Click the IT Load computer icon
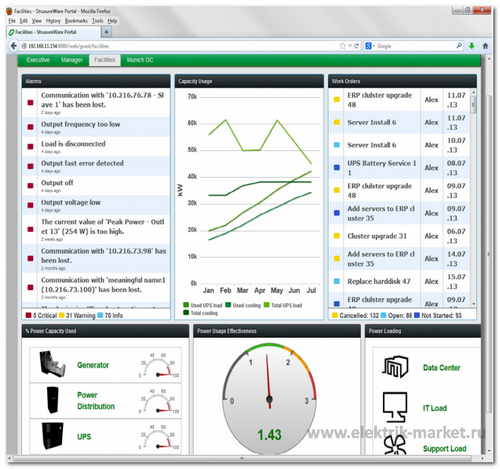The width and height of the screenshot is (500, 469). (x=395, y=407)
